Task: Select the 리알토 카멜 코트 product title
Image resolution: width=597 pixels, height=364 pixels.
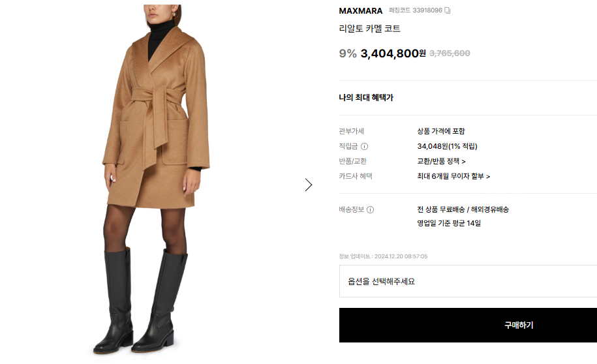Action: (x=370, y=29)
